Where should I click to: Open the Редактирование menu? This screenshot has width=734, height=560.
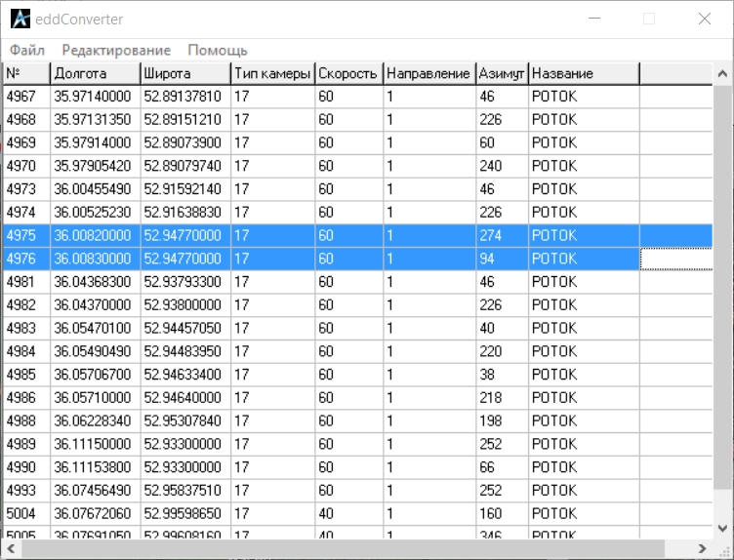(x=115, y=50)
